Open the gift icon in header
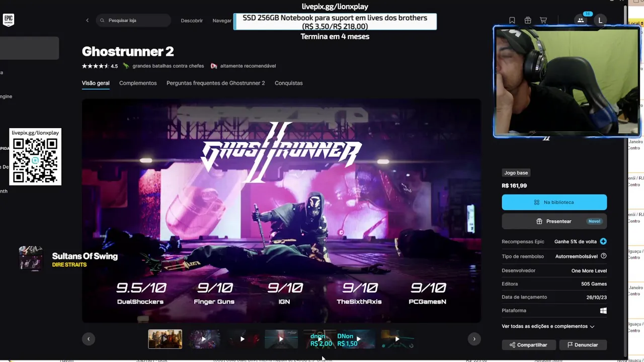Viewport: 644px width, 362px height. (528, 21)
